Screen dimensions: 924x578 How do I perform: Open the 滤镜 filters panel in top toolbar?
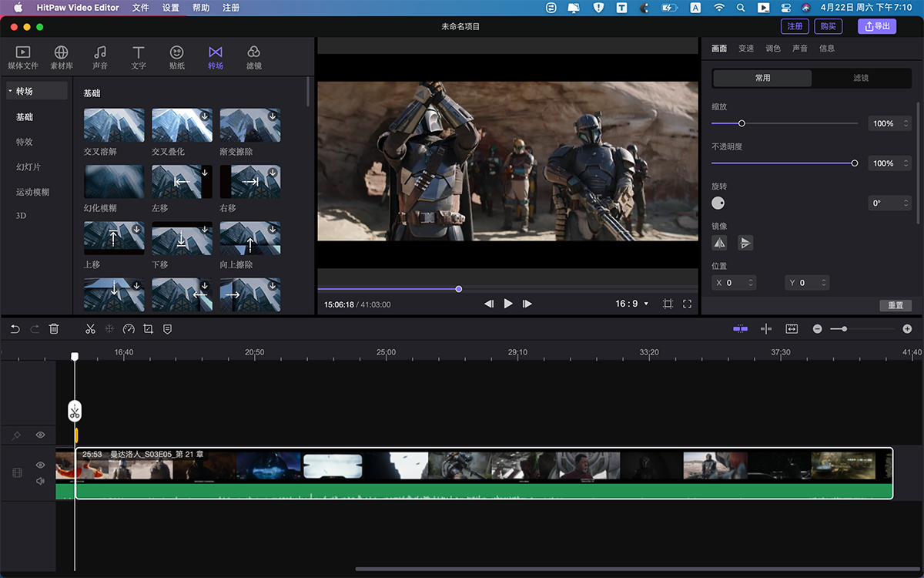coord(254,58)
